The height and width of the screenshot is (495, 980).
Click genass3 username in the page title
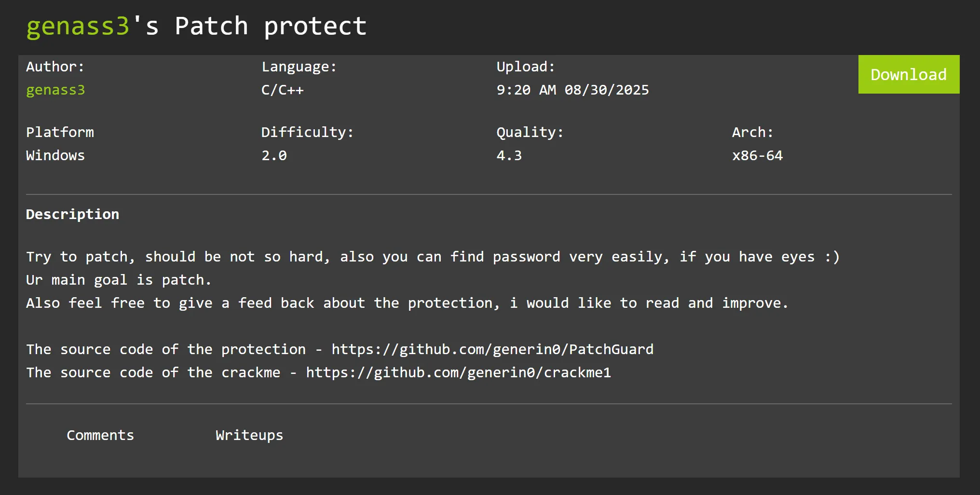click(78, 26)
